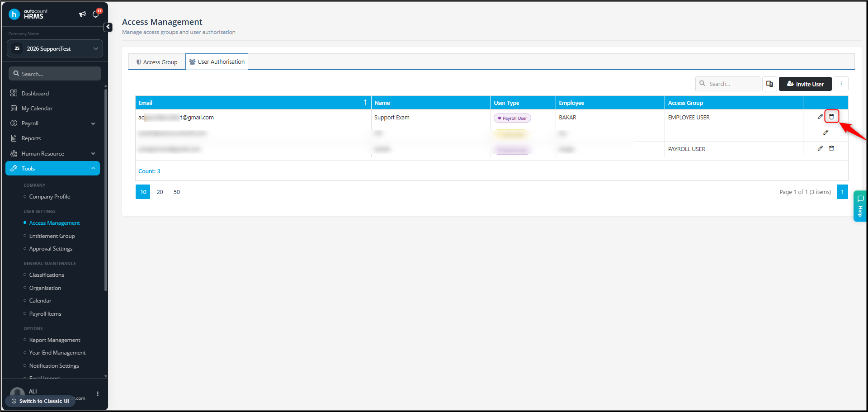Sort by the User Type column
This screenshot has height=412, width=868.
[523, 103]
